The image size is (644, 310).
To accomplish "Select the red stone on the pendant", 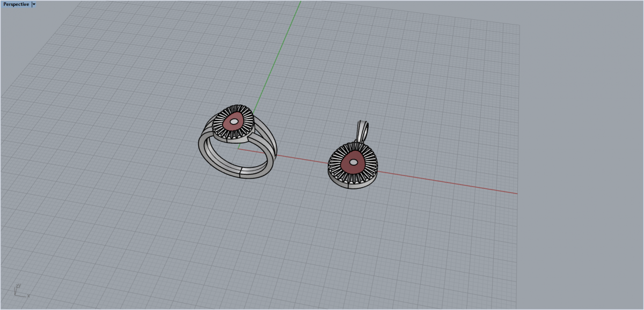I will click(x=354, y=162).
